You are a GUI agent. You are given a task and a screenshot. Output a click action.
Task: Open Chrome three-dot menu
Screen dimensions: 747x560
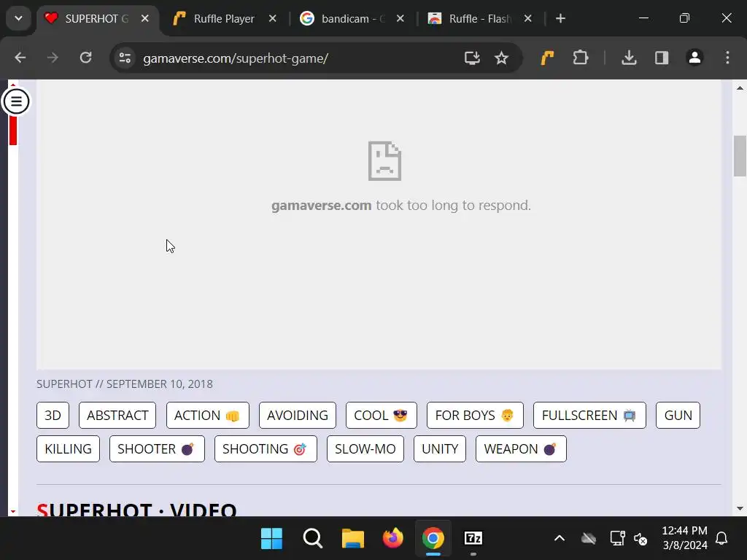tap(727, 58)
